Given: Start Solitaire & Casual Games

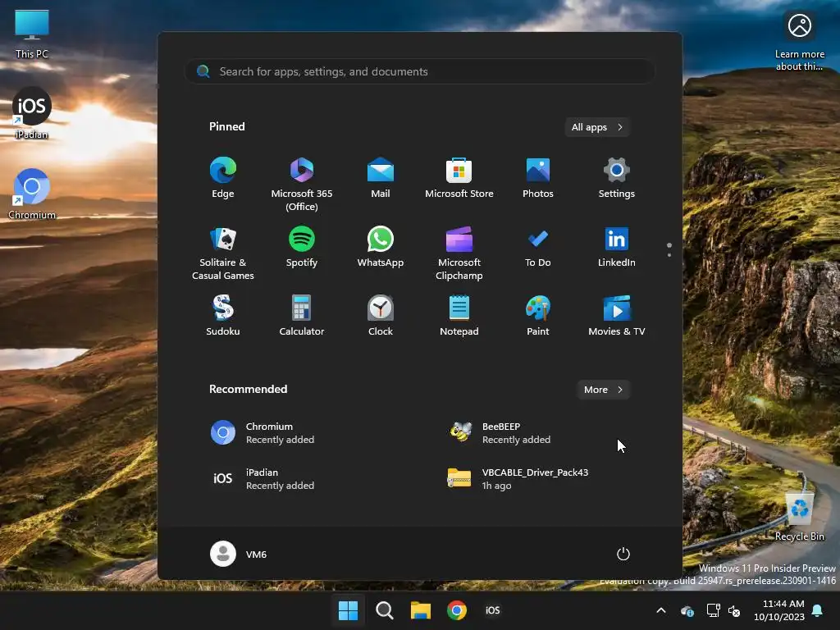Looking at the screenshot, I should coord(223,253).
